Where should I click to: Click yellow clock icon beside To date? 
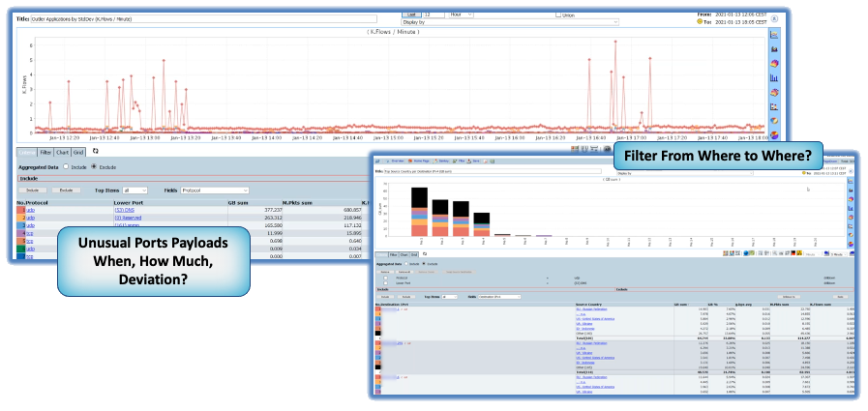point(700,21)
